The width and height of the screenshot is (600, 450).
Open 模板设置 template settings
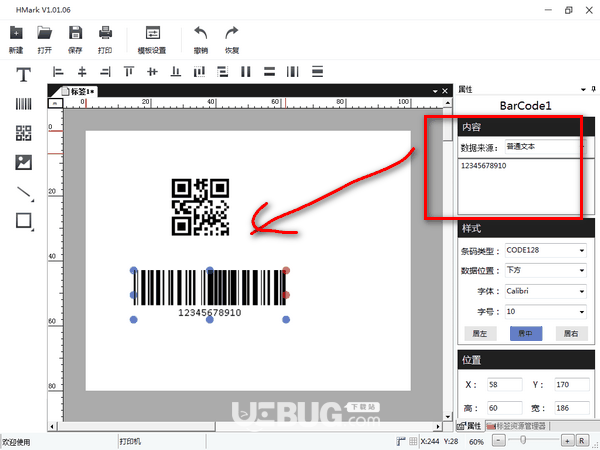click(153, 33)
